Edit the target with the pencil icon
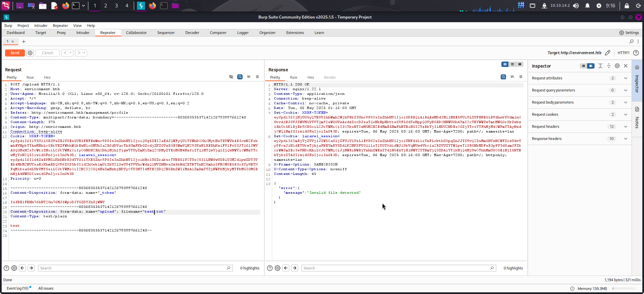 coord(607,53)
